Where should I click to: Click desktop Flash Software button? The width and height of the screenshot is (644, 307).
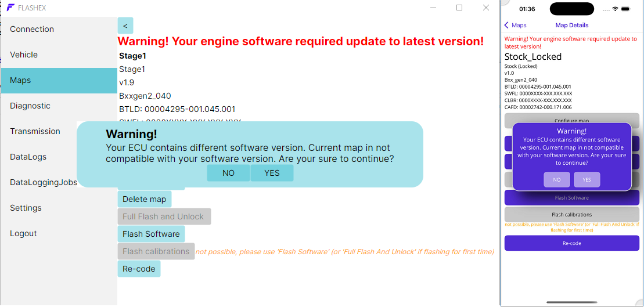[151, 234]
